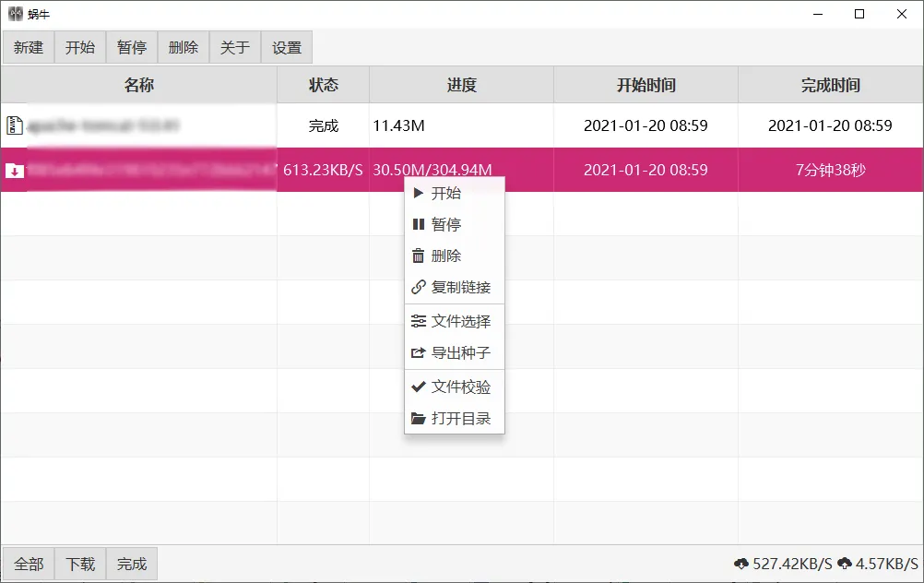This screenshot has width=924, height=583.
Task: Open the 设置 settings toolbar button
Action: point(287,47)
